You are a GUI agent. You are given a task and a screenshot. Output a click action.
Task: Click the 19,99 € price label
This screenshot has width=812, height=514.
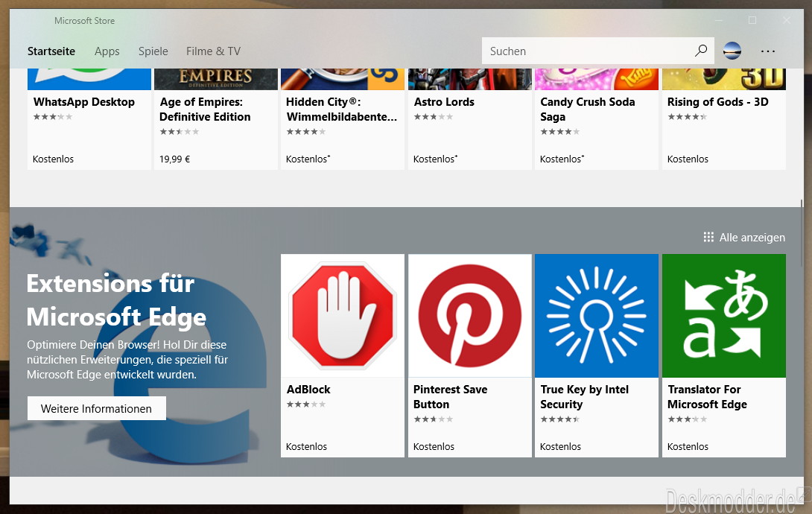pyautogui.click(x=174, y=159)
